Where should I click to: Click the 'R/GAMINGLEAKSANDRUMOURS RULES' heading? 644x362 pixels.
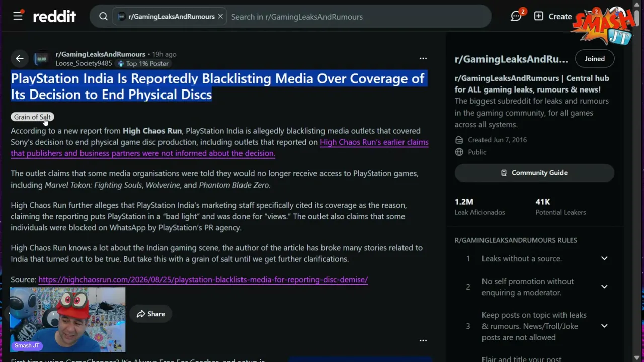coord(516,240)
